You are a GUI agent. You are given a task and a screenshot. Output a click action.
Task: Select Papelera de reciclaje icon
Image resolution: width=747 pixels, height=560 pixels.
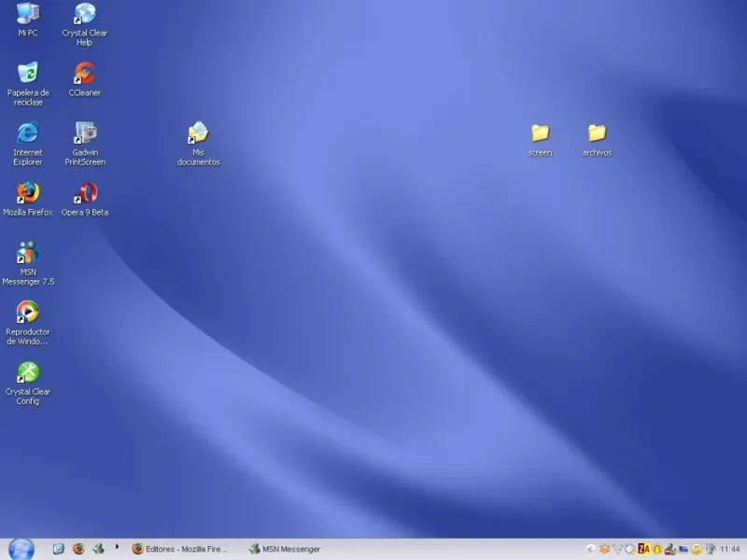coord(28,84)
